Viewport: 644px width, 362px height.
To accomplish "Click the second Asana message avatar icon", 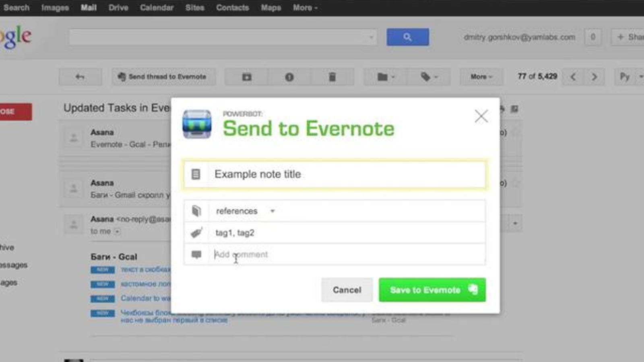I will tap(74, 189).
